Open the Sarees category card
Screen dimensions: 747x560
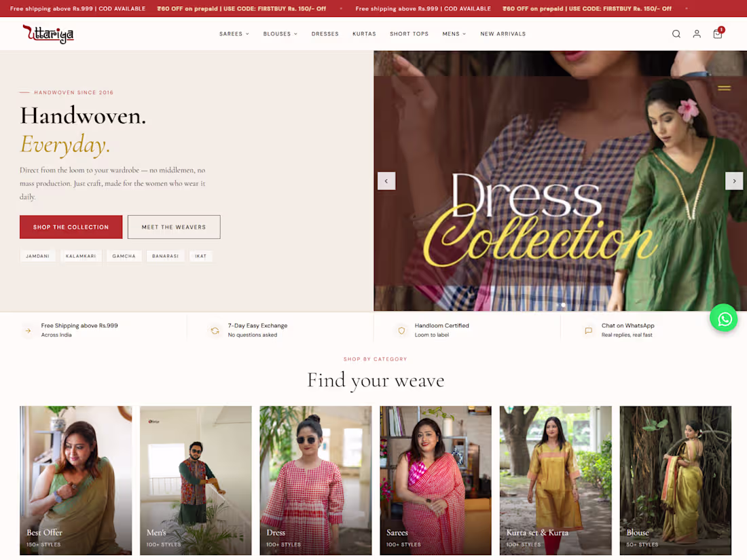click(435, 481)
